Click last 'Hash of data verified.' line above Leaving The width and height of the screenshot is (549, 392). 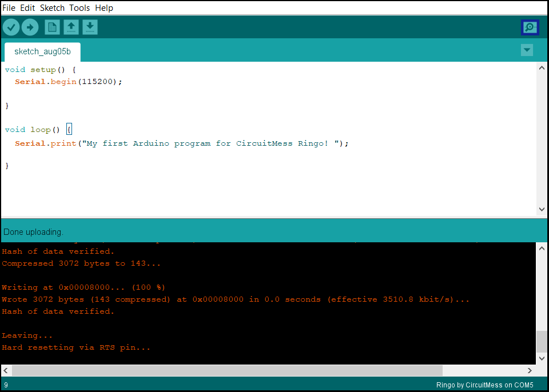click(x=58, y=311)
